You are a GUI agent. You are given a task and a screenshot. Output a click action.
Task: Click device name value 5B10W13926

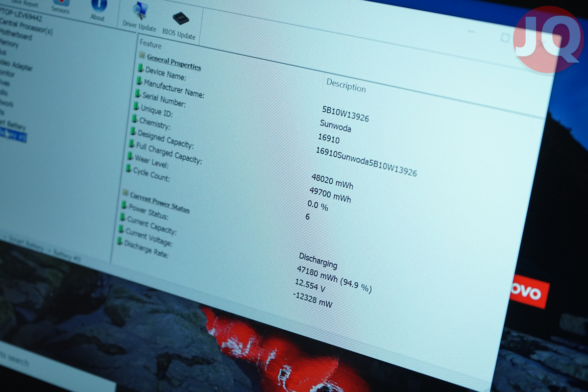[345, 113]
